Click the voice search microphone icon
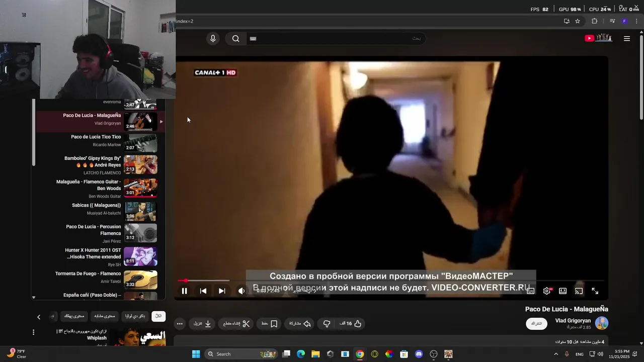Viewport: 644px width, 362px height. 213,39
